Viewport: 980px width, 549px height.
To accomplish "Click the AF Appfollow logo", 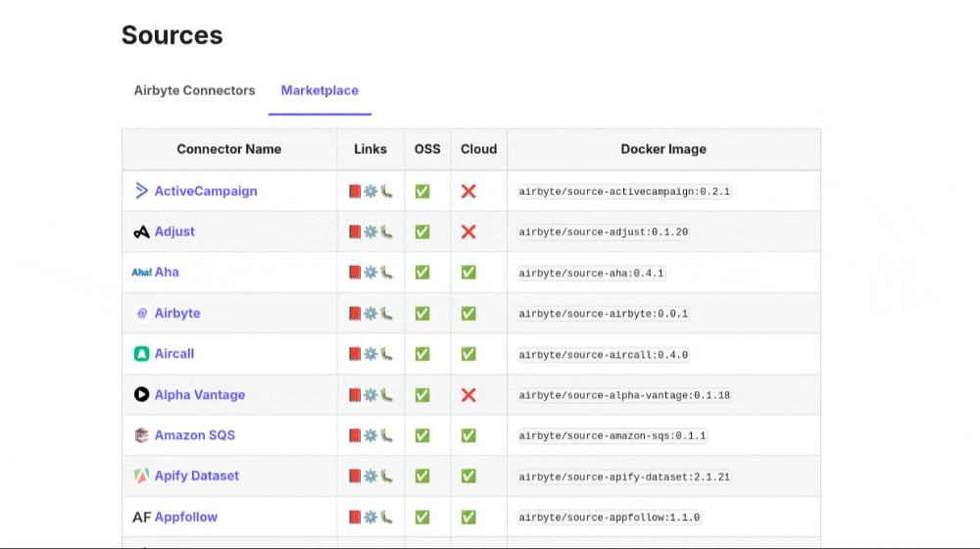I will (x=142, y=517).
